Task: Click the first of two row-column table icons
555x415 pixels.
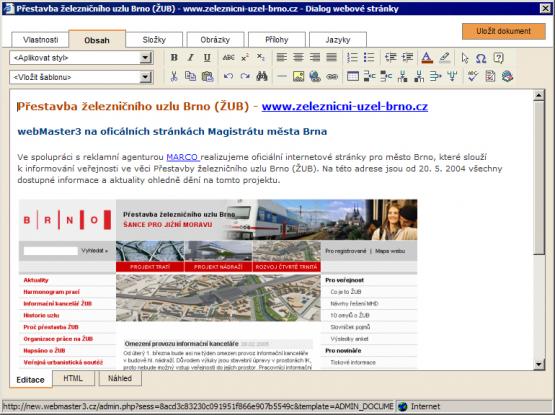Action: tap(369, 76)
